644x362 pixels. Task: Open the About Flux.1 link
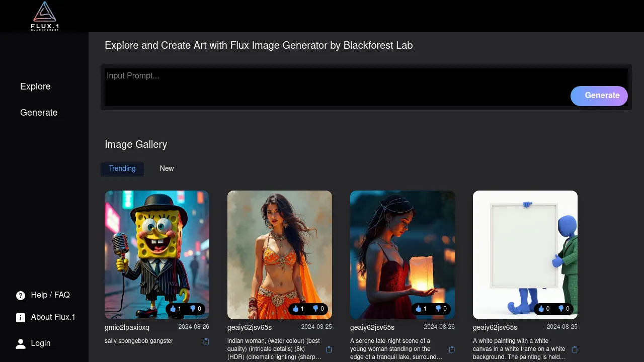tap(53, 317)
